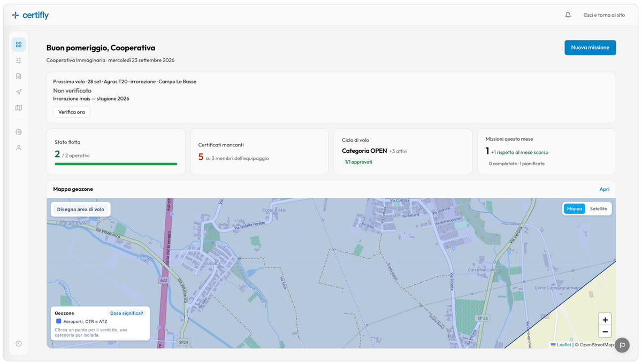
Task: Click the +1 rispetto al mese scorso text
Action: click(x=519, y=152)
